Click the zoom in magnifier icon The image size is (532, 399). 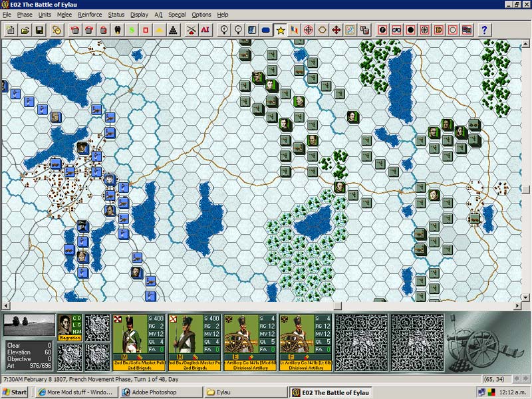224,30
